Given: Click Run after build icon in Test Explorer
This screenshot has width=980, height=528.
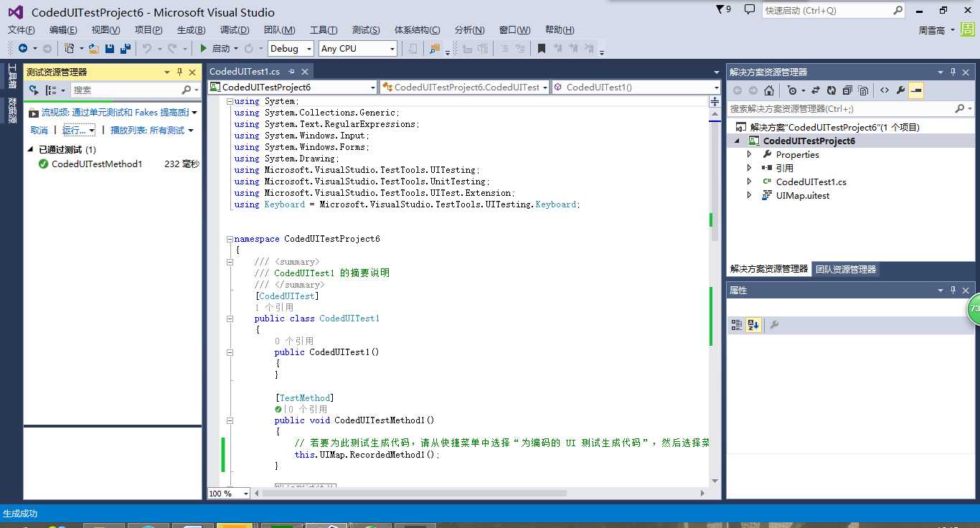Looking at the screenshot, I should [x=34, y=90].
